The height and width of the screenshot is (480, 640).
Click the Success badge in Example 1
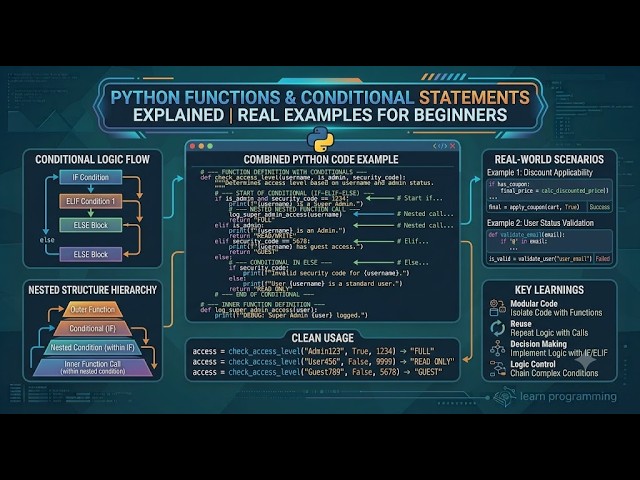click(600, 207)
